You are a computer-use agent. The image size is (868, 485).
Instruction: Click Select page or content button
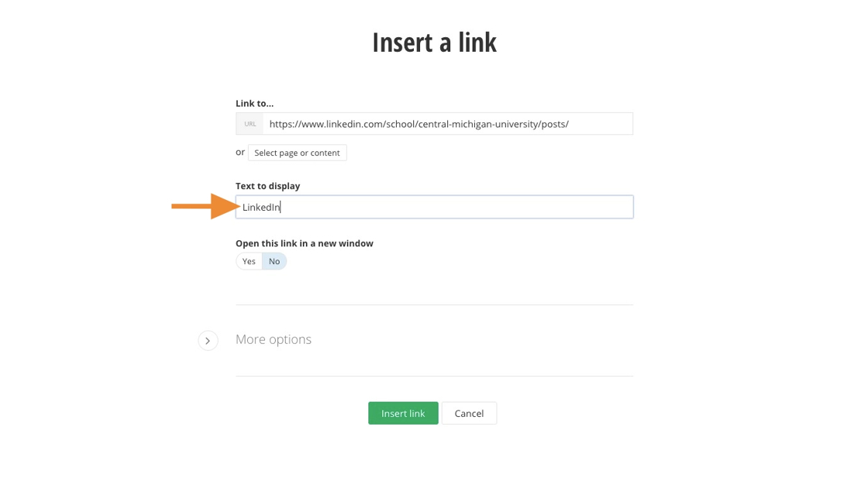pyautogui.click(x=297, y=153)
